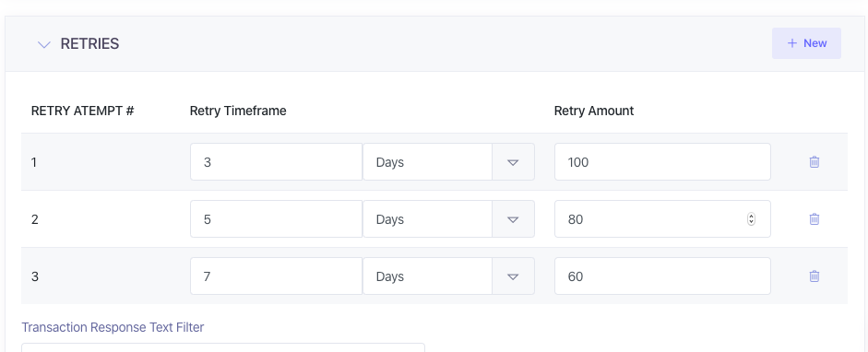Focus the retry timeframe field showing 7
The image size is (868, 352).
click(x=276, y=276)
